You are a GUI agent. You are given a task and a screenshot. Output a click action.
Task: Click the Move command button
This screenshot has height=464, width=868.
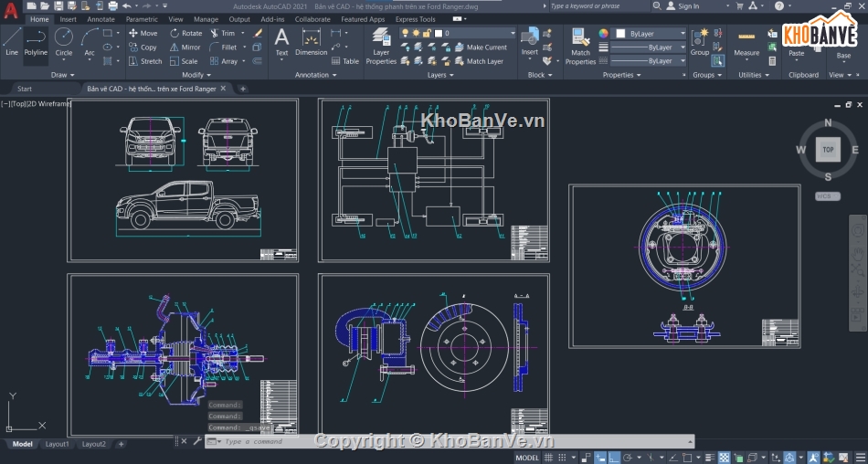(x=143, y=33)
